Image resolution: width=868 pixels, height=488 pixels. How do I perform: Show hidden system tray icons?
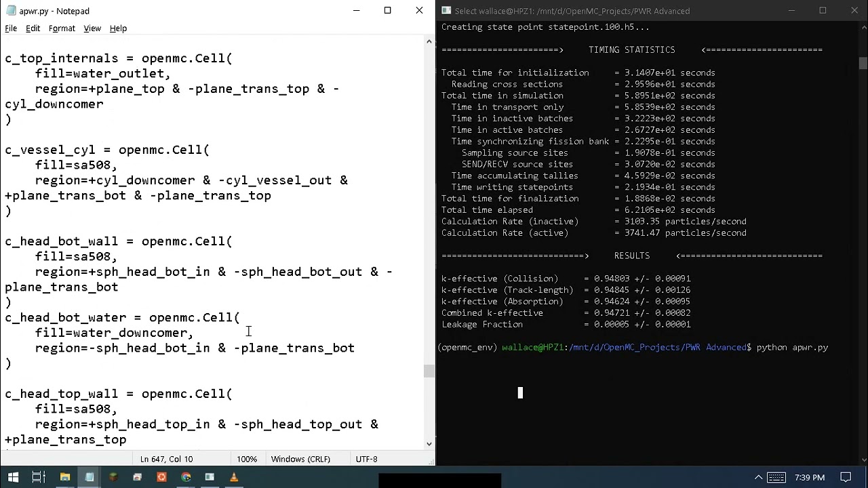[758, 477]
